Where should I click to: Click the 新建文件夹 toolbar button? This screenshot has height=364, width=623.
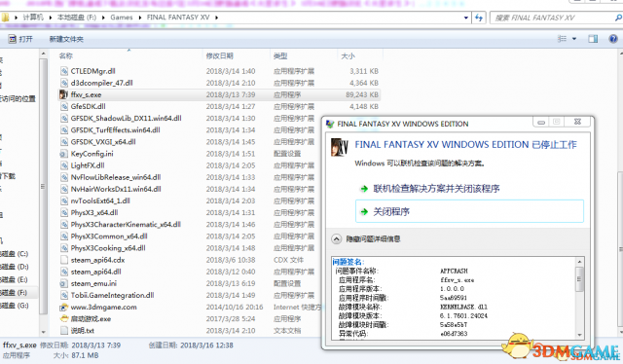click(66, 39)
